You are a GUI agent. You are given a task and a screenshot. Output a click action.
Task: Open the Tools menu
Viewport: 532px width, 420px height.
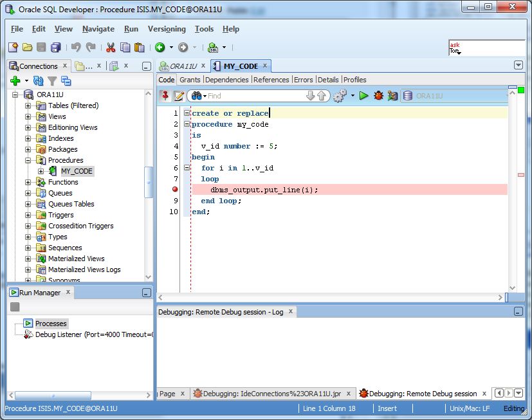click(x=205, y=29)
